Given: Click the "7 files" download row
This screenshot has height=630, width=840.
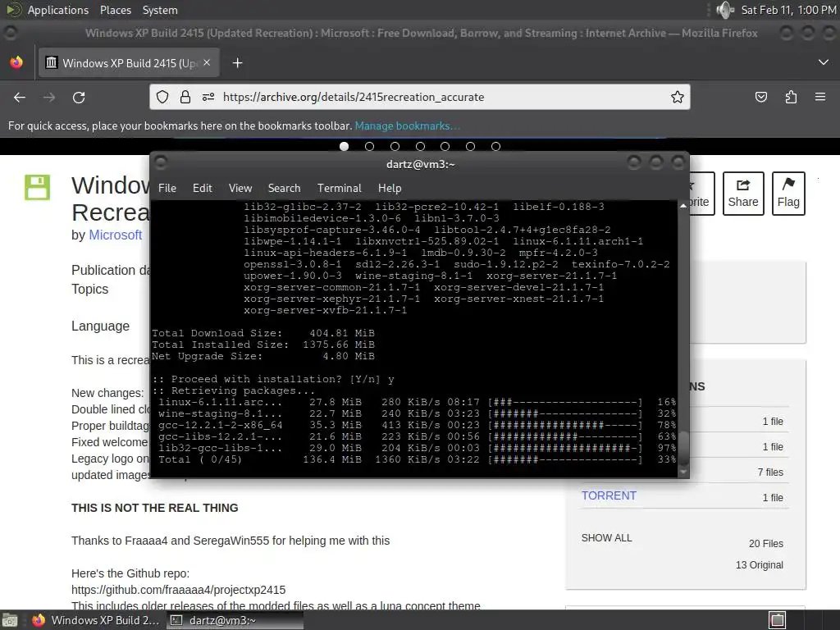Looking at the screenshot, I should pos(769,472).
